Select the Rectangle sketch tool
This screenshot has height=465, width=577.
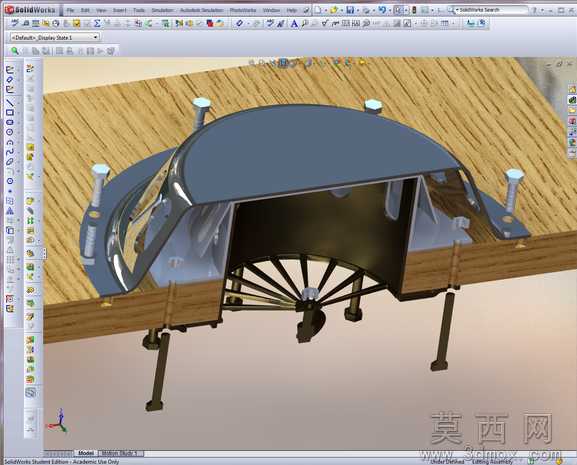10,113
